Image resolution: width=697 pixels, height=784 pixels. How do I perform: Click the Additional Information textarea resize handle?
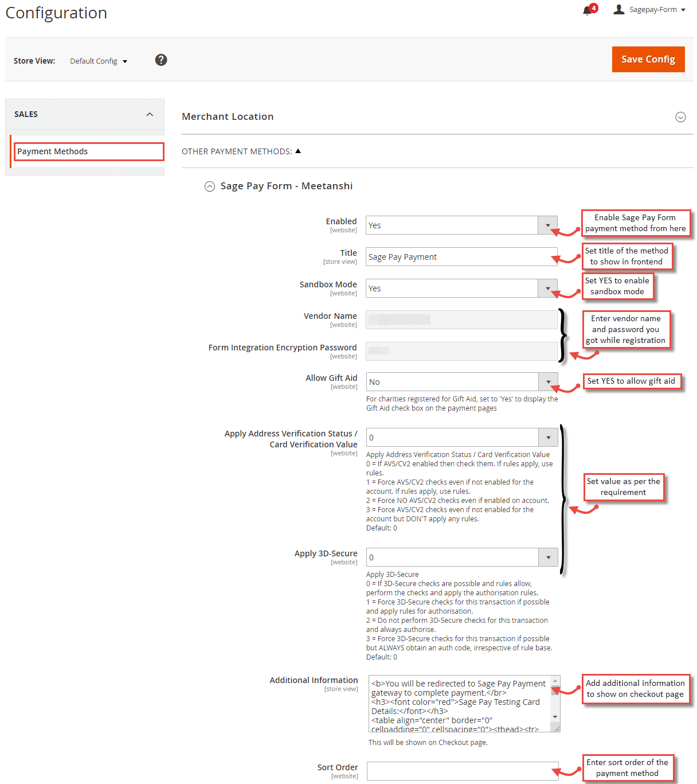coord(555,728)
